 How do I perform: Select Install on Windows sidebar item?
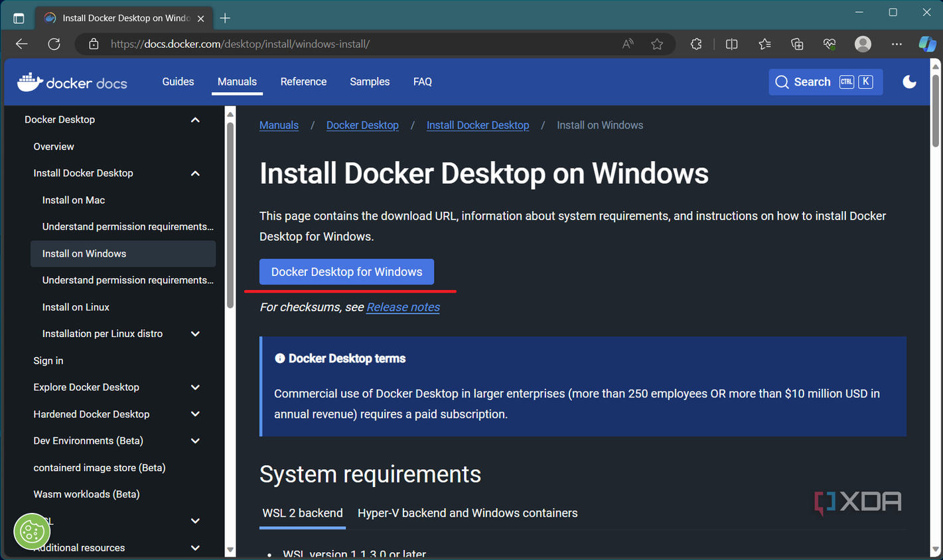point(123,253)
